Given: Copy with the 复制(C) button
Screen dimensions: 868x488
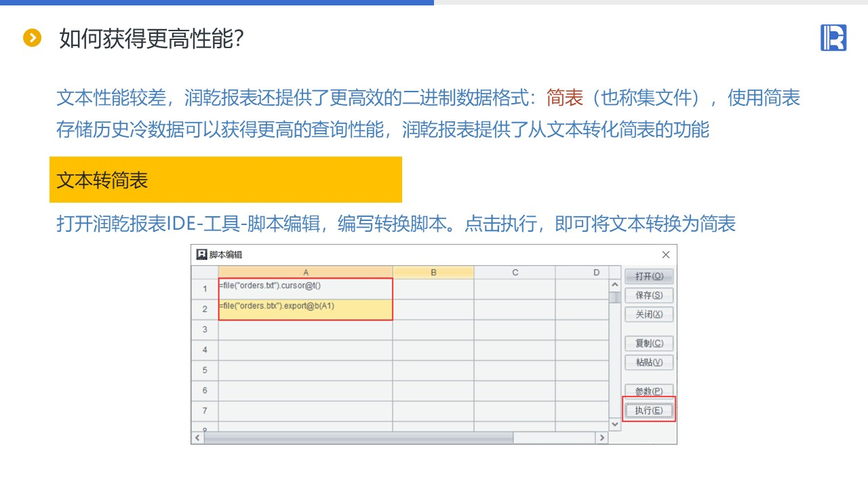Looking at the screenshot, I should 649,344.
